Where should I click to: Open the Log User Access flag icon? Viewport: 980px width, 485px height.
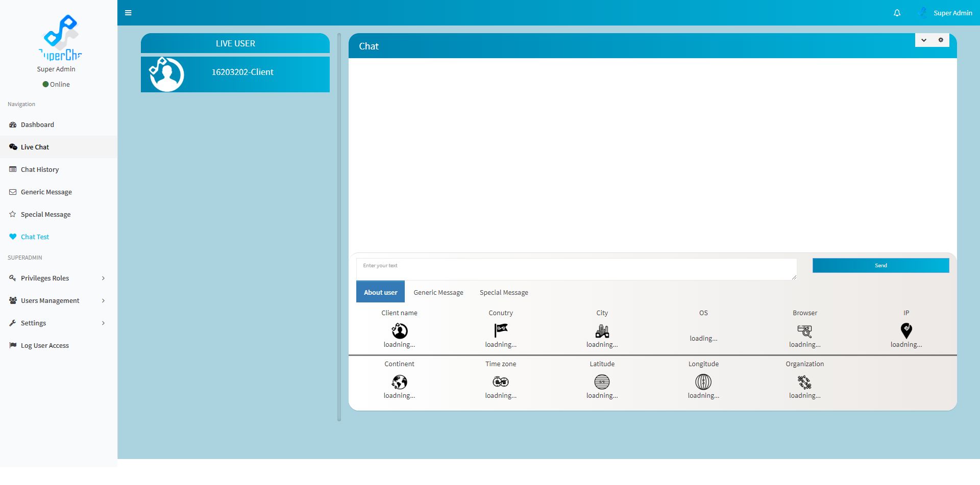pos(12,345)
